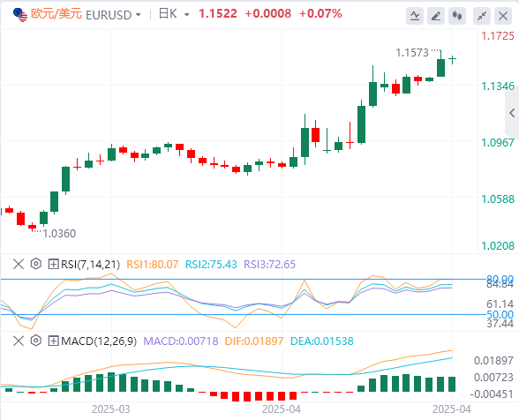Screen dimensions: 519x420
Task: Open the indicator line chart tool
Action: click(415, 16)
